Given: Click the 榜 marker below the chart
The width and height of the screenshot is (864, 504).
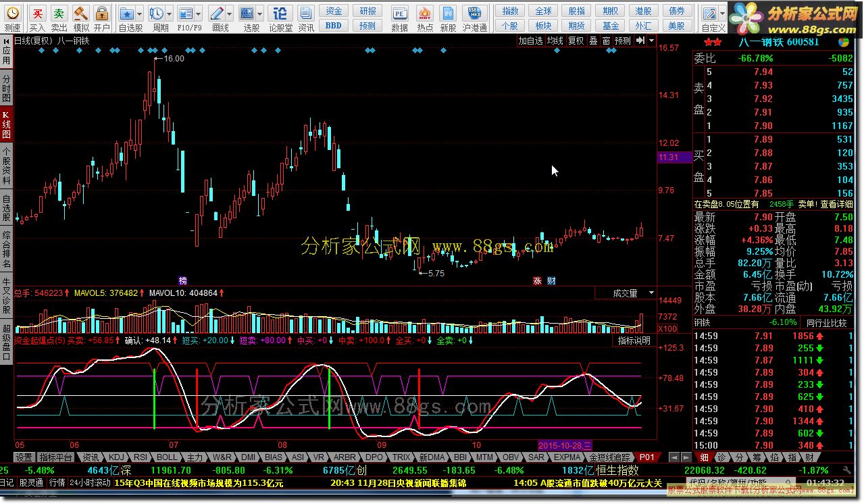Looking at the screenshot, I should pos(182,280).
